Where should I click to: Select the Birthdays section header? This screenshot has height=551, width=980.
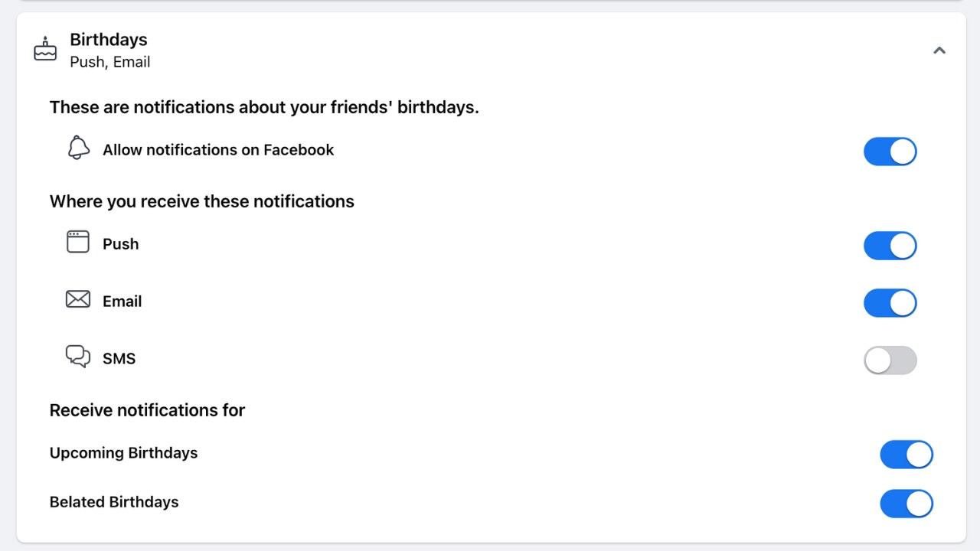pyautogui.click(x=108, y=39)
